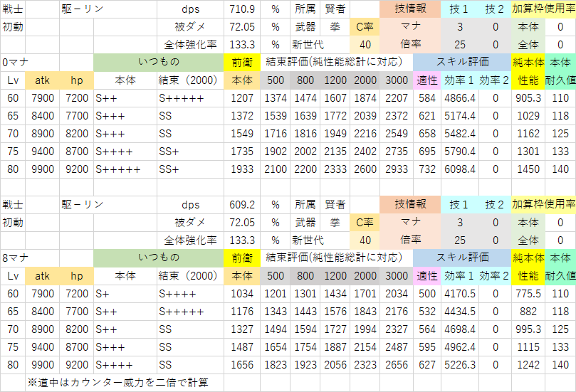Select the cell showing 1487
Image resolution: width=576 pixels, height=392 pixels.
click(x=242, y=347)
